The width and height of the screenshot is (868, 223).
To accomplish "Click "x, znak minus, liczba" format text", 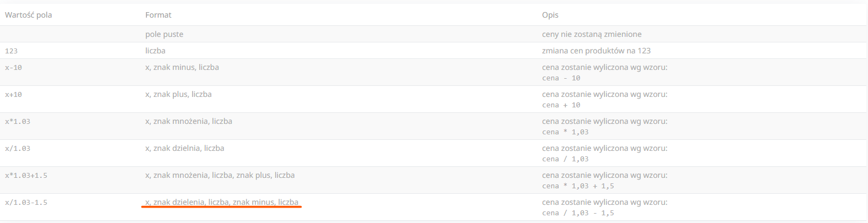I will [182, 67].
